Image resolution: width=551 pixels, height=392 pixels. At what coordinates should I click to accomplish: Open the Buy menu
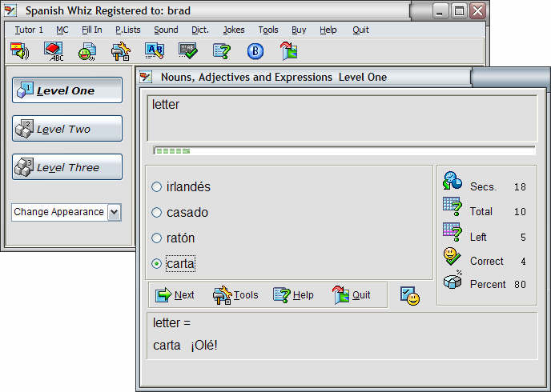[299, 30]
